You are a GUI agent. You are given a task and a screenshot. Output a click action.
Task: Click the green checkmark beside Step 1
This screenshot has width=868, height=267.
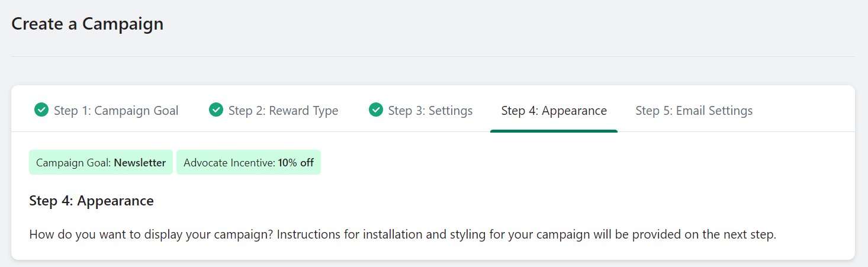[41, 110]
